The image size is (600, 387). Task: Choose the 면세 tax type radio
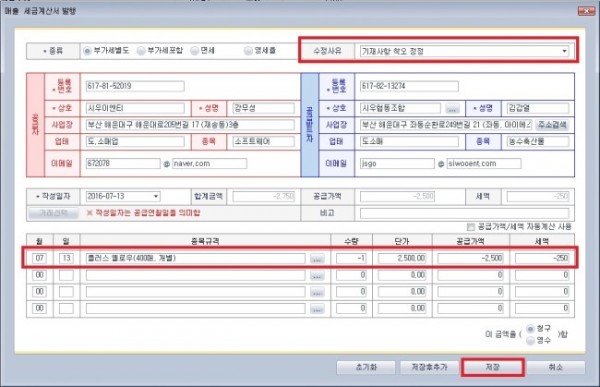pos(194,51)
